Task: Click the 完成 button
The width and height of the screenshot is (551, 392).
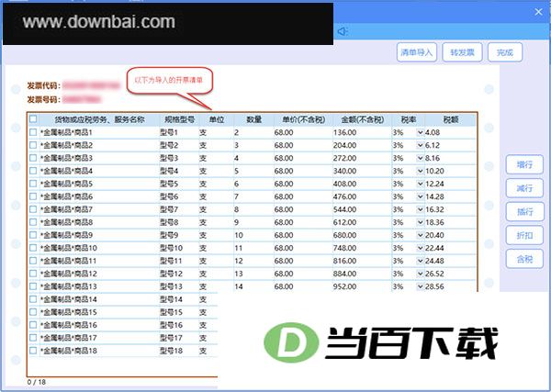Action: click(x=505, y=52)
